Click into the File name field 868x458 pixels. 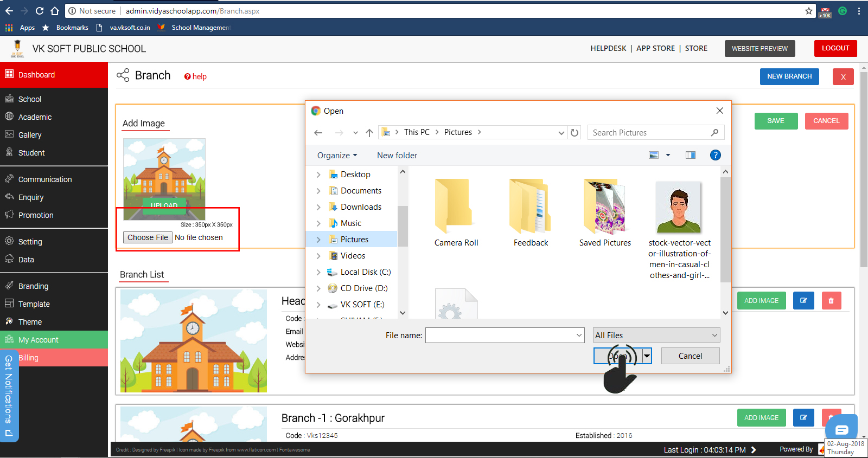(x=500, y=336)
